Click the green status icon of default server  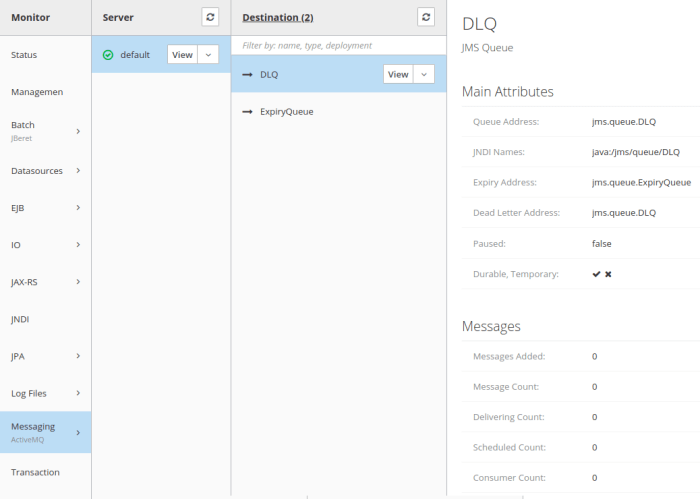(x=108, y=55)
